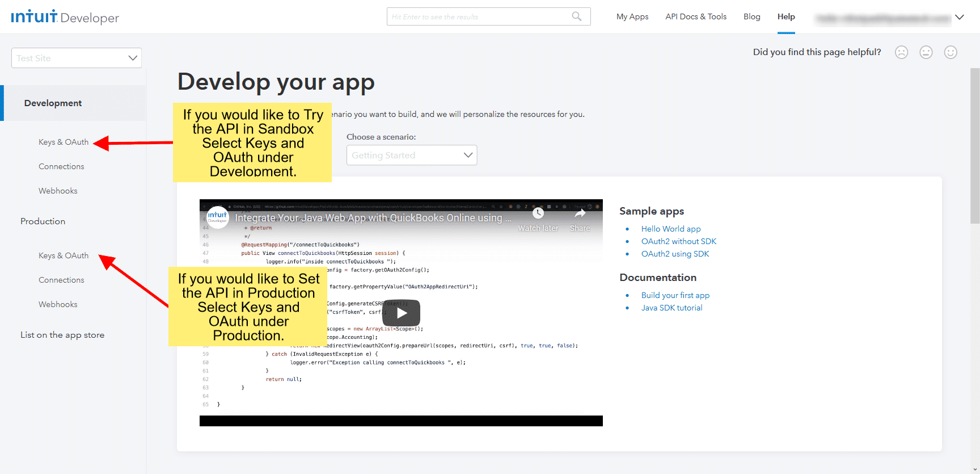Click the video Watch later clock icon
This screenshot has width=980, height=474.
(538, 213)
